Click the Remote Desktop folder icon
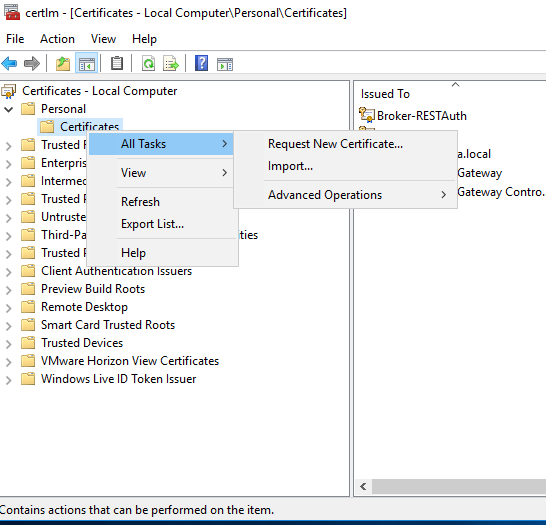Screen dimensions: 546x525 tap(28, 307)
